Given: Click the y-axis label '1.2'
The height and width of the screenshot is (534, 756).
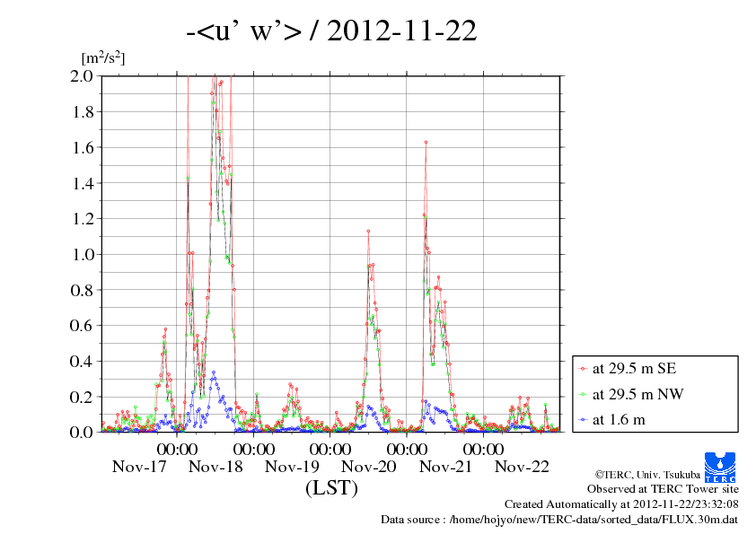Looking at the screenshot, I should click(x=82, y=219).
